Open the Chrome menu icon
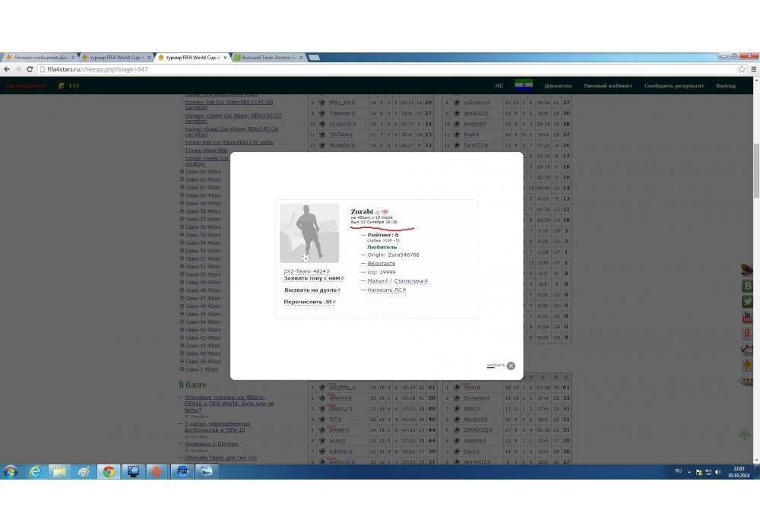This screenshot has width=760, height=532. (754, 69)
